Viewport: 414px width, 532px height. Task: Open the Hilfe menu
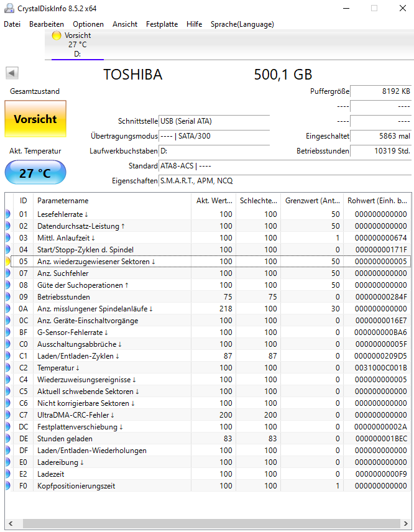[x=194, y=24]
